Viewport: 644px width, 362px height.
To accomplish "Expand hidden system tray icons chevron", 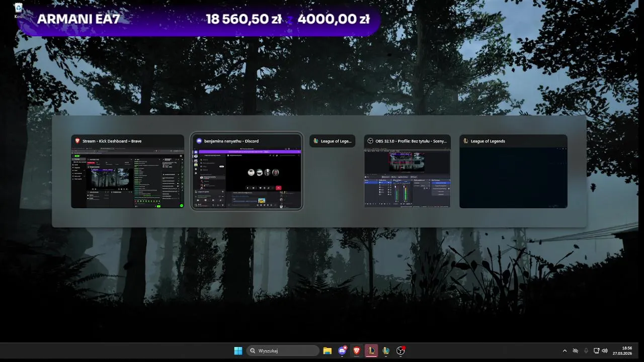I will click(x=565, y=351).
